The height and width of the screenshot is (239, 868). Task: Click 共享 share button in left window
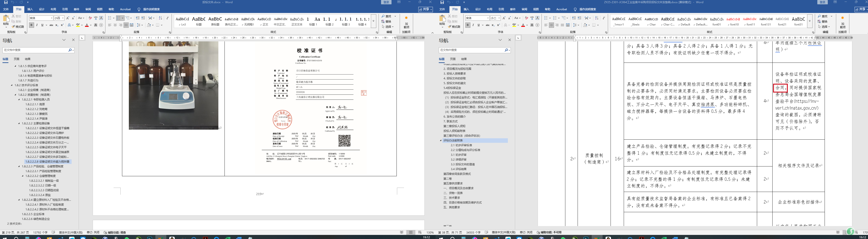tap(425, 10)
